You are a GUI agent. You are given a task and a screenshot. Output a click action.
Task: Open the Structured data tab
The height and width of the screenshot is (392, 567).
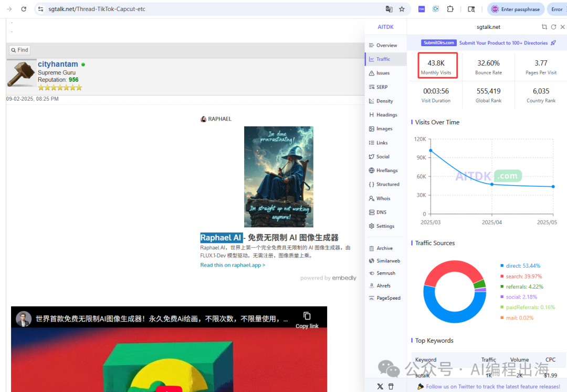(386, 184)
